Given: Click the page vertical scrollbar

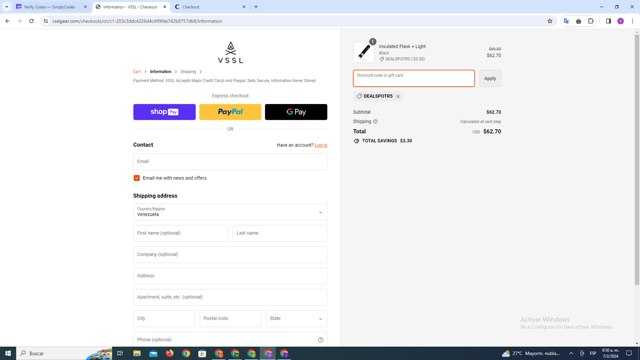Looking at the screenshot, I should (636, 159).
